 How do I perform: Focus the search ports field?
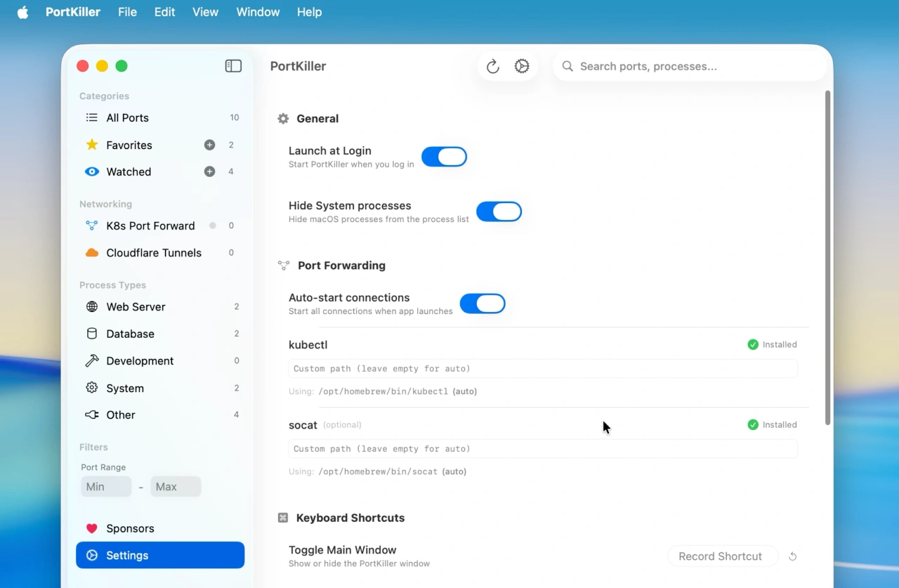(x=695, y=66)
